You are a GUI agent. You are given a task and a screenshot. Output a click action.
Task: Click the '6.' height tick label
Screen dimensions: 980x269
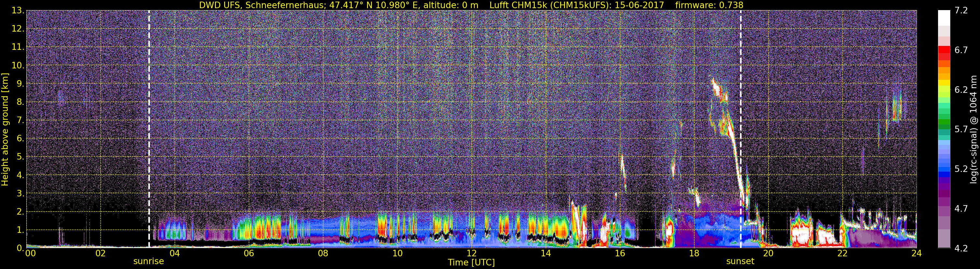click(20, 139)
